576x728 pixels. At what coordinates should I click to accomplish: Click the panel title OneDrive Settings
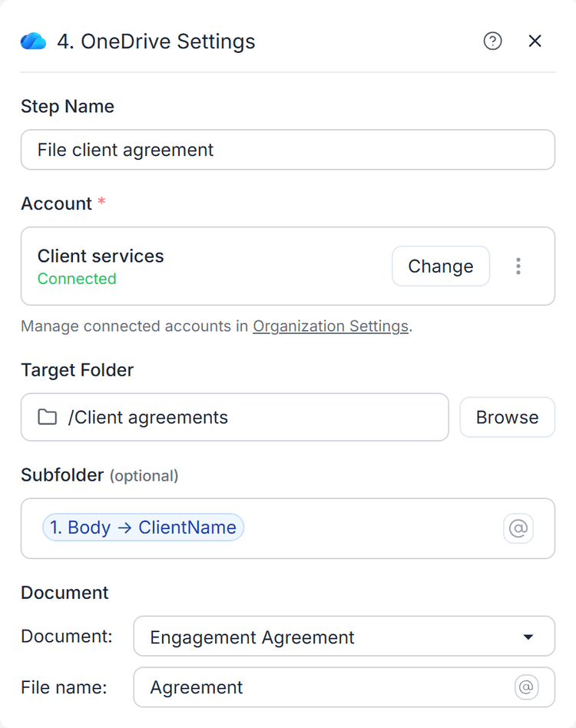coord(157,41)
